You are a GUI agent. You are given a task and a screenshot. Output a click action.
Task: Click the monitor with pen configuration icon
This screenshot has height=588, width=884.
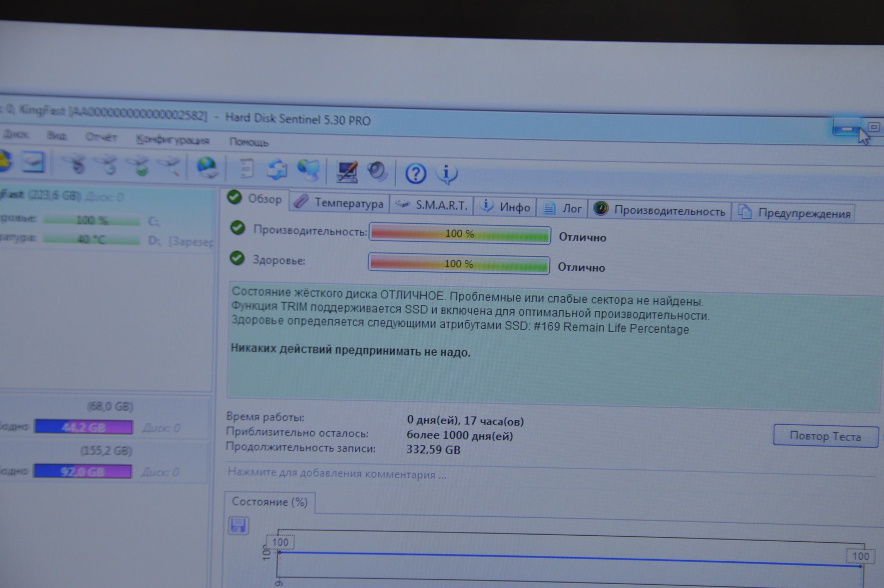(x=347, y=172)
